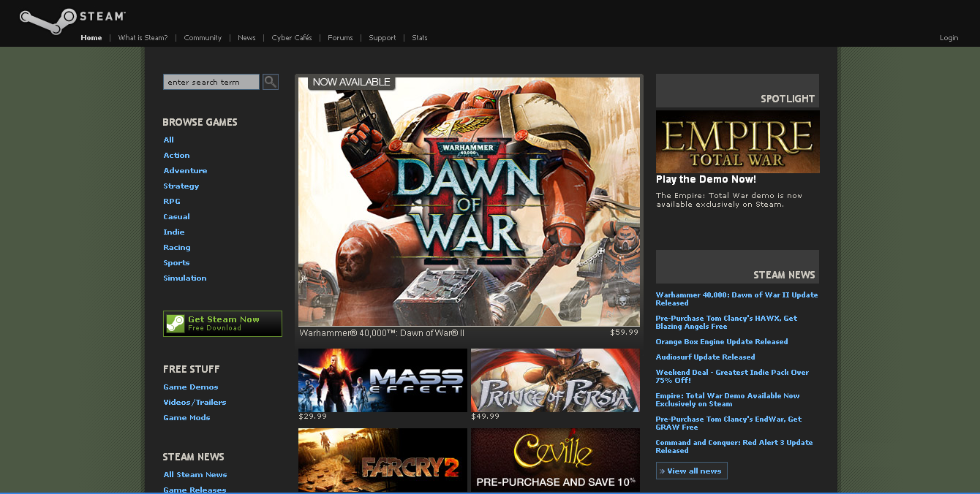This screenshot has height=494, width=980.
Task: Browse Sports games category
Action: click(x=176, y=262)
